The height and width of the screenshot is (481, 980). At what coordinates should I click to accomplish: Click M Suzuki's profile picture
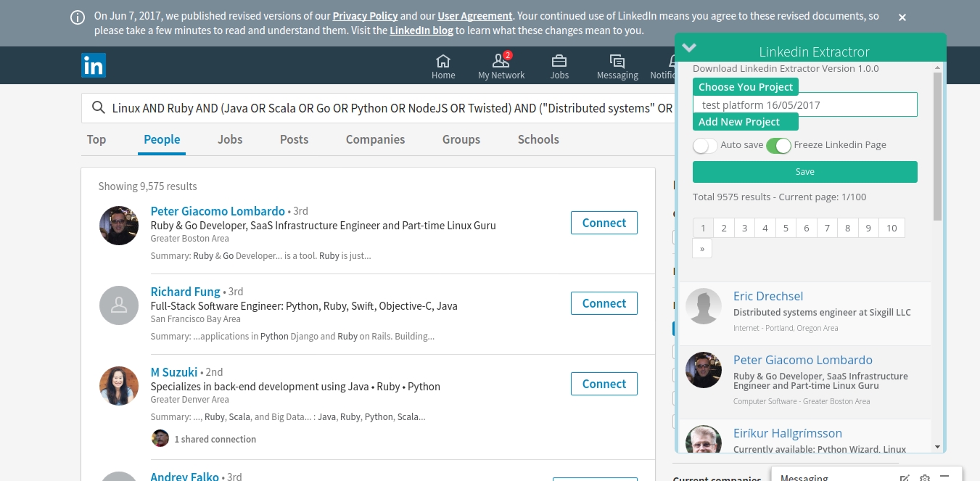[x=119, y=386]
